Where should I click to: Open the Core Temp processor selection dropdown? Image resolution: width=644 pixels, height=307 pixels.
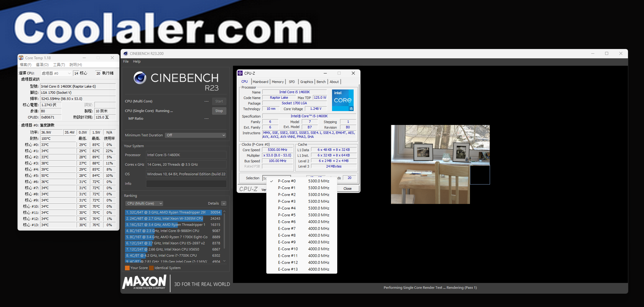56,73
